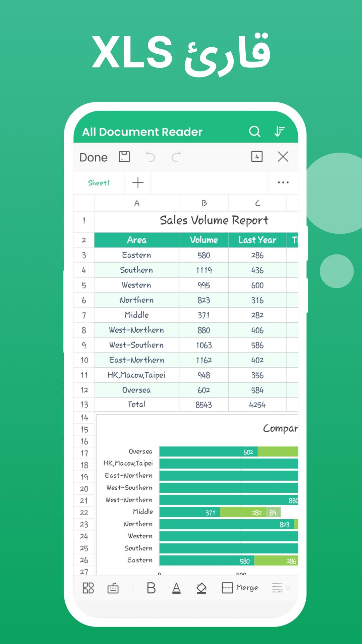Show the keyboard from bottom toolbar
362x644 pixels.
tap(113, 588)
